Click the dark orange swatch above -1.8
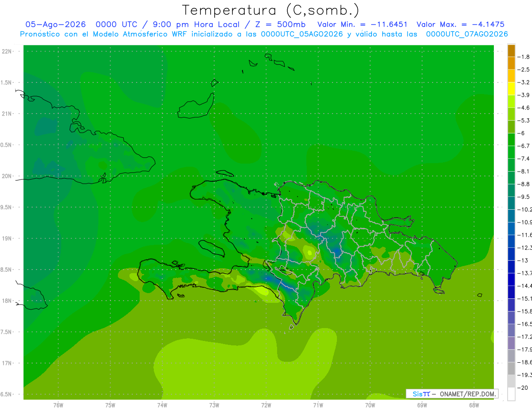The image size is (532, 411). click(x=511, y=51)
